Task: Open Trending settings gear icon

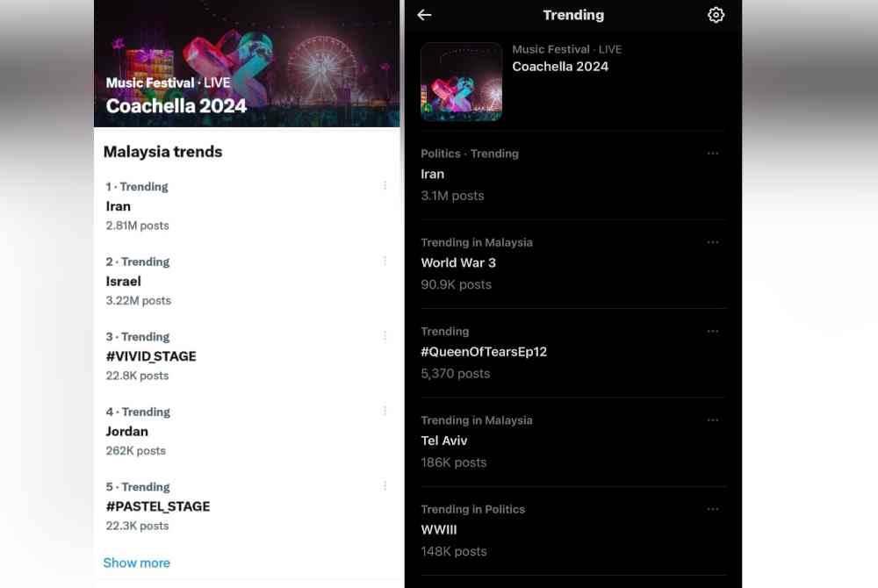Action: (x=716, y=15)
